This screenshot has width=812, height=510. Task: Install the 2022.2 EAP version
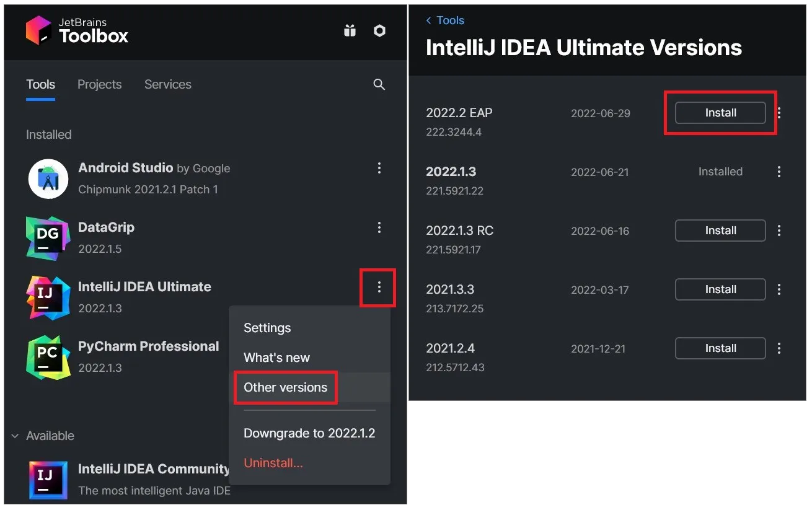(720, 113)
